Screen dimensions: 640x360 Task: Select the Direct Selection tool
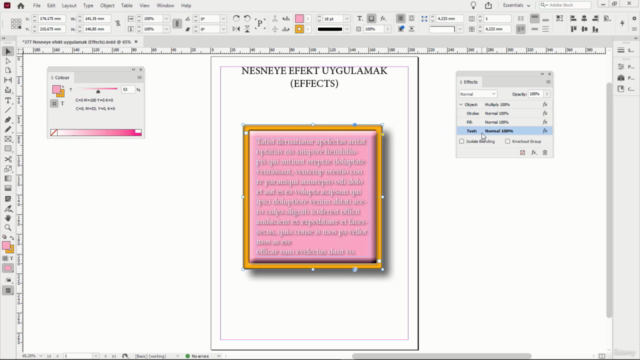click(x=8, y=61)
